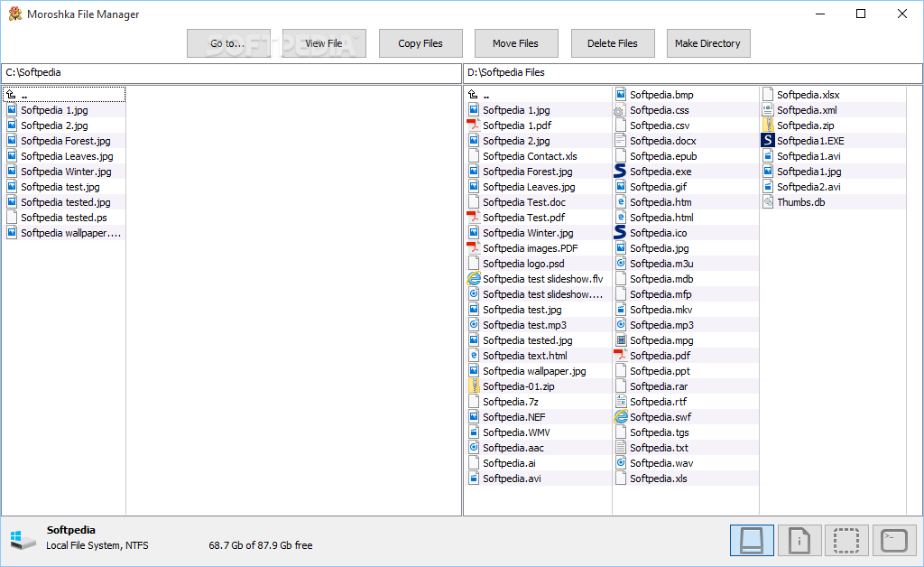The width and height of the screenshot is (924, 567).
Task: Select Softpedia text.html file
Action: pos(538,356)
